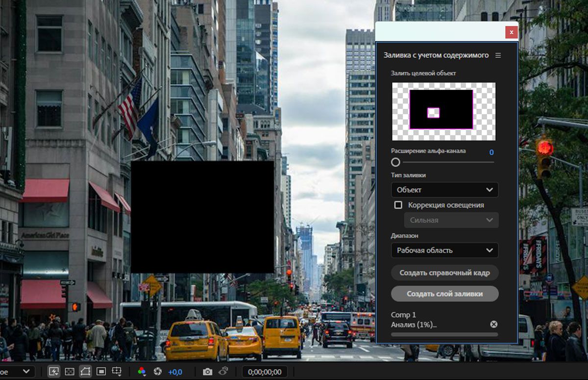Click Создать справочный кадр button
This screenshot has height=380, width=588.
pyautogui.click(x=445, y=273)
